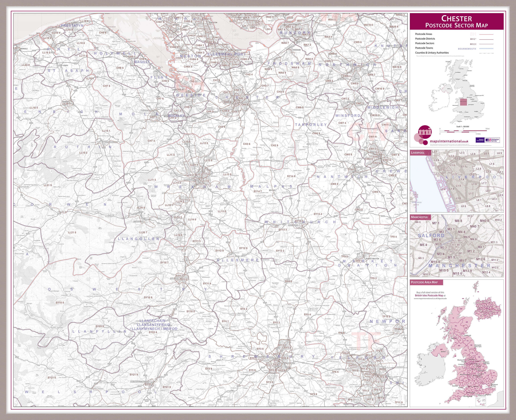Click the 'BUCKLEY' town label
Viewport: 516px width, 420px height.
[176, 116]
